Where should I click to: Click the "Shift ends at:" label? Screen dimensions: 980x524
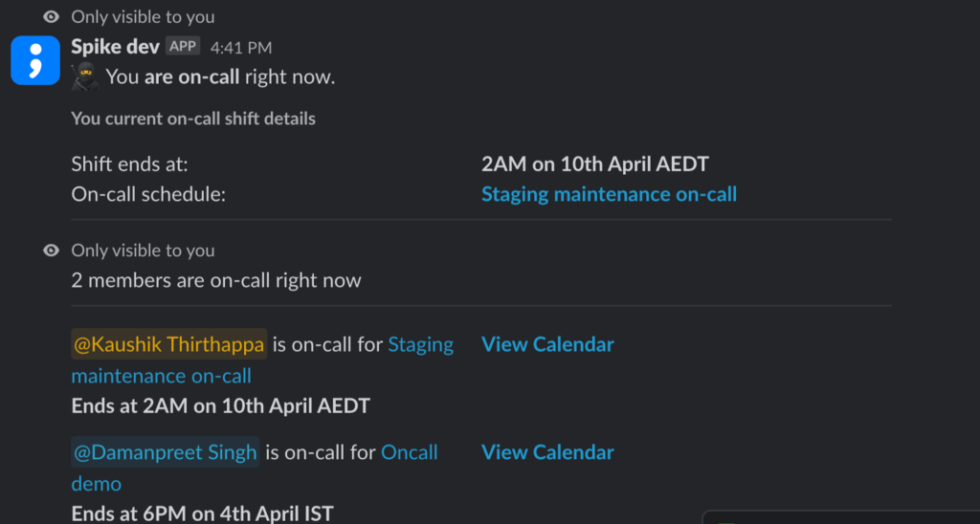(129, 164)
